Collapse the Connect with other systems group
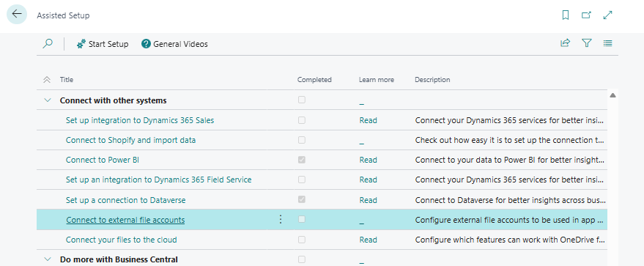Screen dimensions: 644x266 tap(48, 100)
